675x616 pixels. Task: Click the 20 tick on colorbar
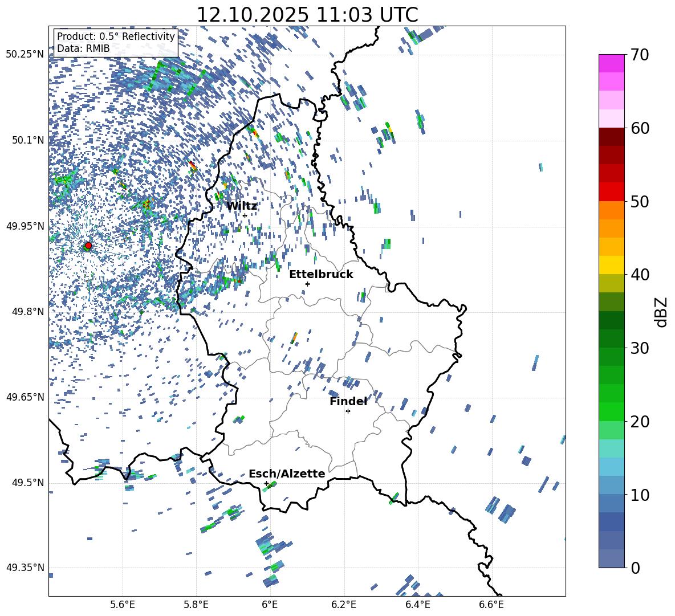pyautogui.click(x=640, y=421)
